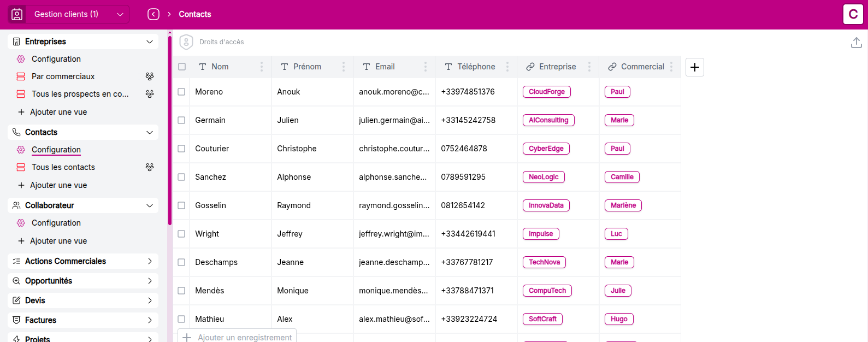
Task: Collapse the Entreprises section chevron
Action: pyautogui.click(x=150, y=42)
